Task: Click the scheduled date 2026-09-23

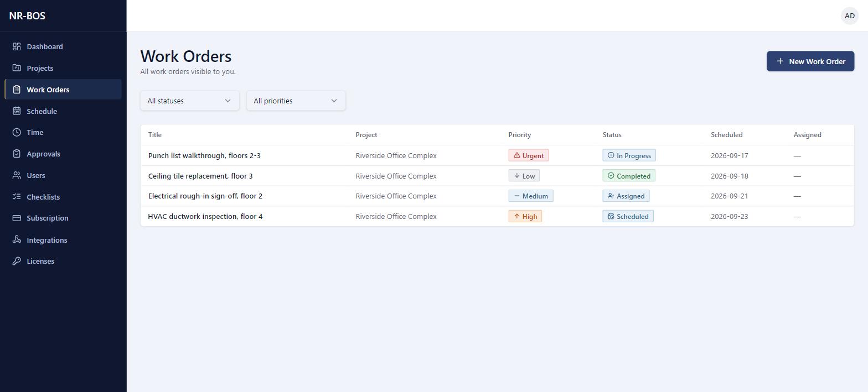Action: pos(730,216)
